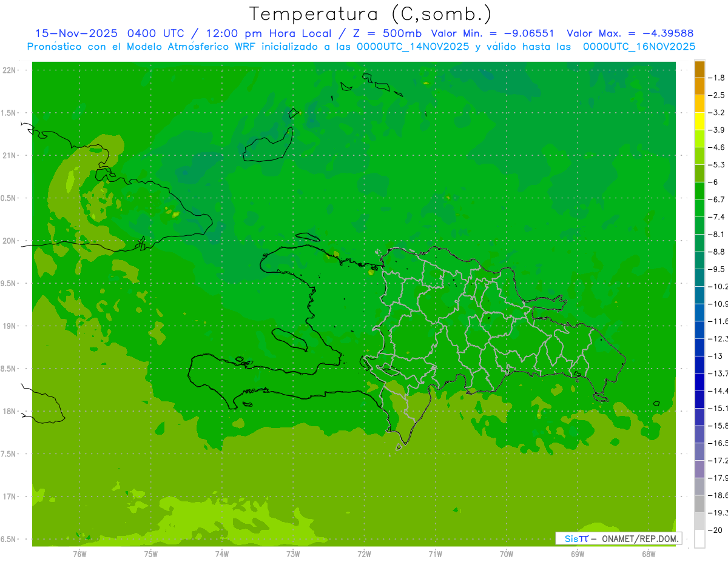Screen dimensions: 728x562
Task: Click the '72W' longitude label
Action: (x=364, y=554)
